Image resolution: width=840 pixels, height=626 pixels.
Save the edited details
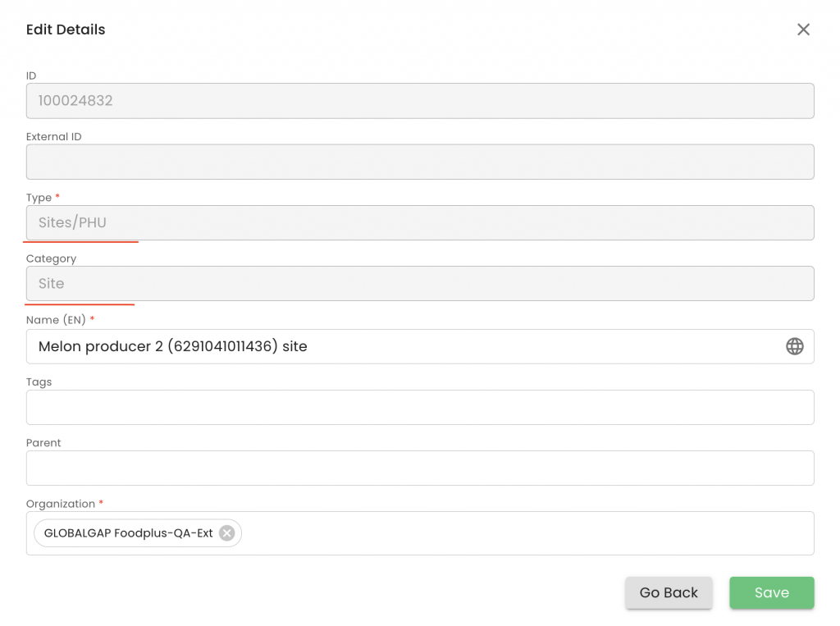coord(771,592)
